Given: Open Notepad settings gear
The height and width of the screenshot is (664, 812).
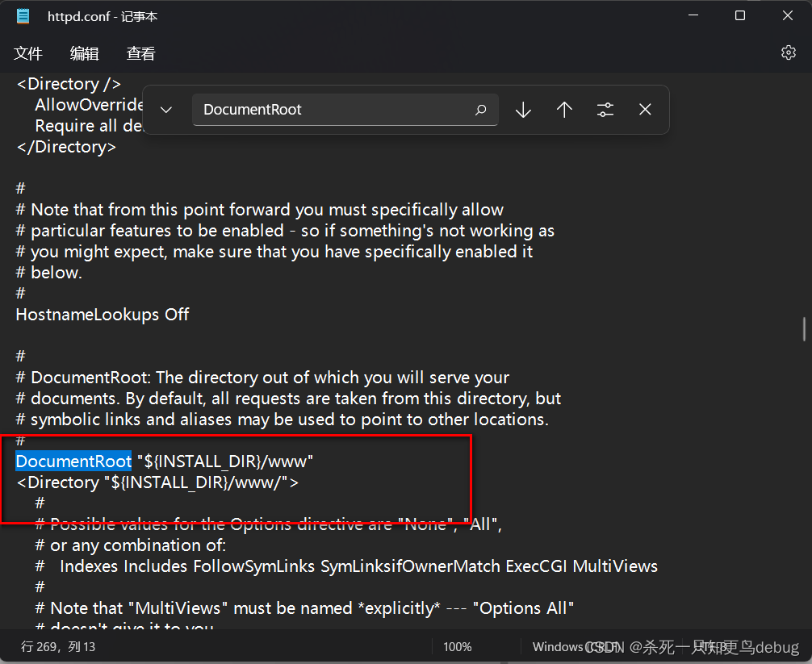Looking at the screenshot, I should pyautogui.click(x=788, y=52).
